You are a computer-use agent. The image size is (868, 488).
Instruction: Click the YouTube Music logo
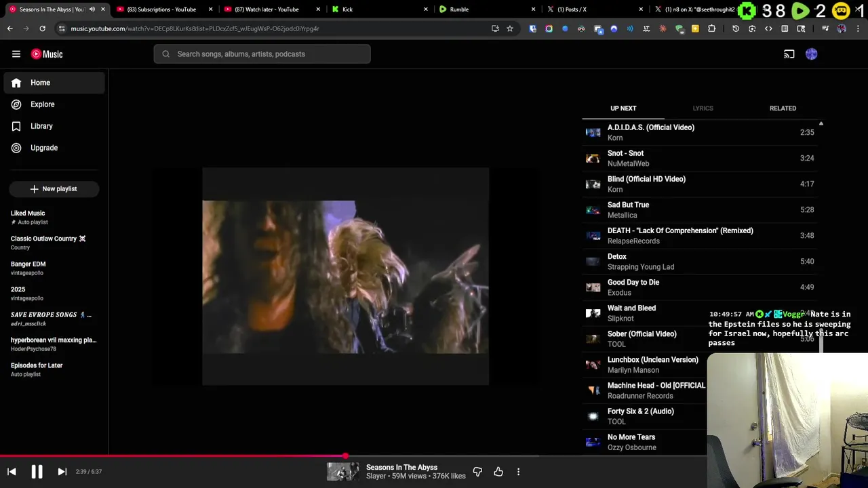[x=47, y=54]
